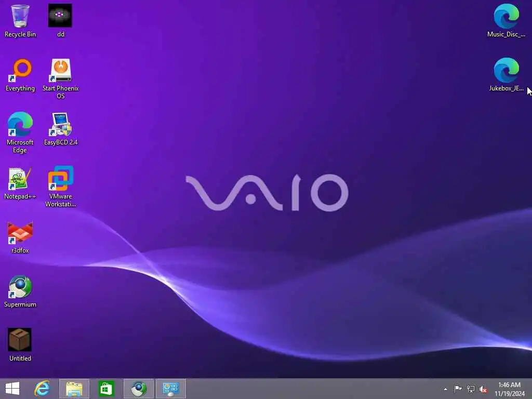Select the Supermium desktop shortcut
The height and width of the screenshot is (399, 532).
click(x=20, y=291)
